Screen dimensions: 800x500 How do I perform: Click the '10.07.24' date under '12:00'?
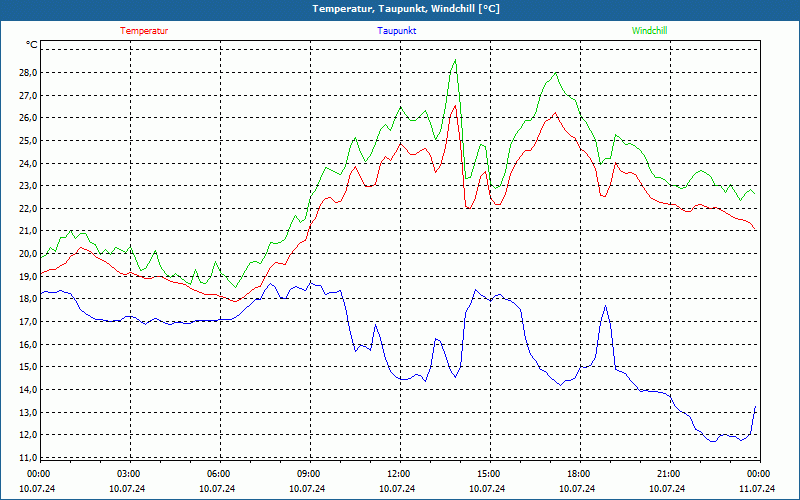(x=397, y=488)
